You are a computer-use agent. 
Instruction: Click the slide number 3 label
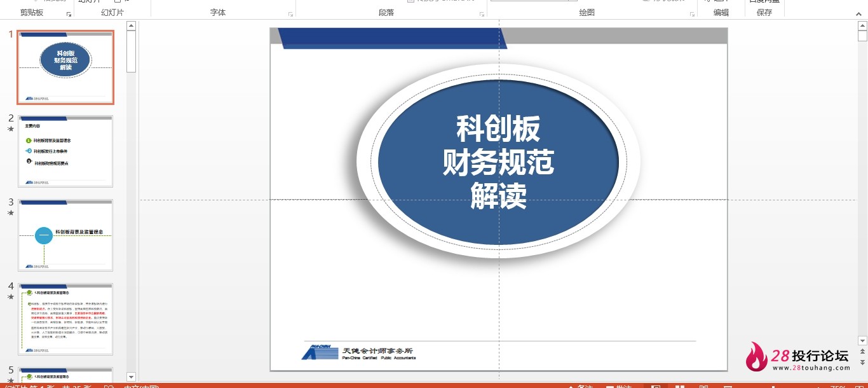click(11, 202)
